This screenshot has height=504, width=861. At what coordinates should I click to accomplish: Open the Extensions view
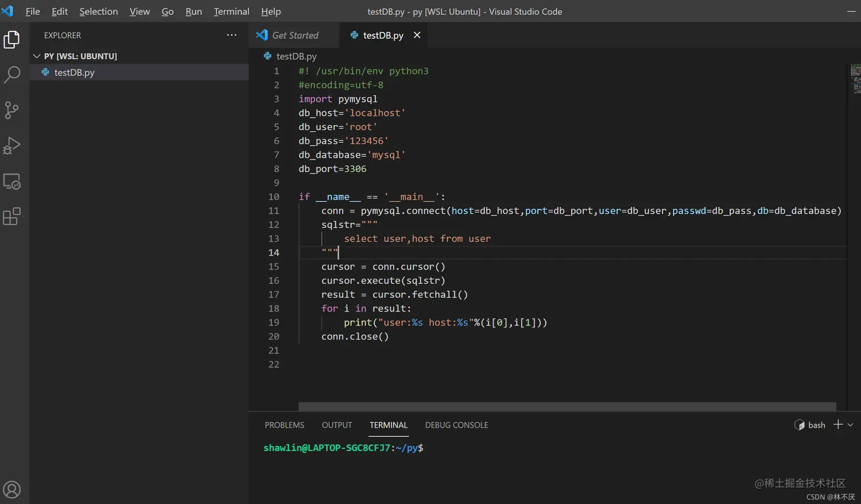pos(11,216)
